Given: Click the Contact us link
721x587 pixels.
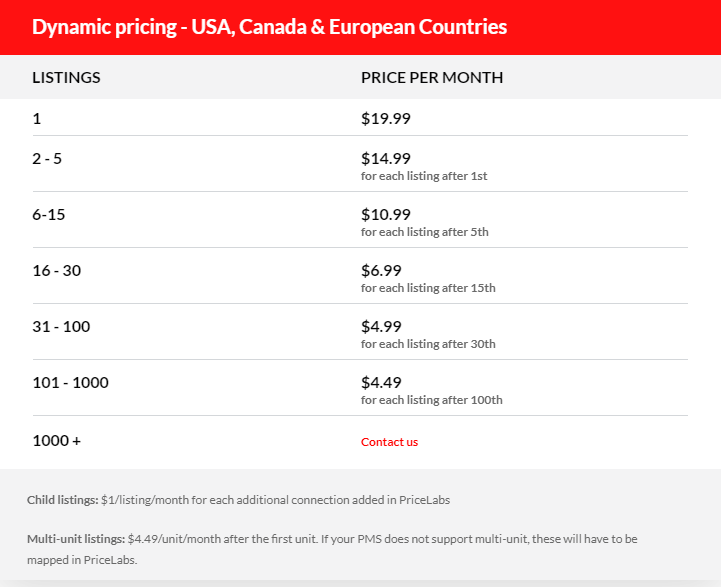Looking at the screenshot, I should [x=389, y=442].
